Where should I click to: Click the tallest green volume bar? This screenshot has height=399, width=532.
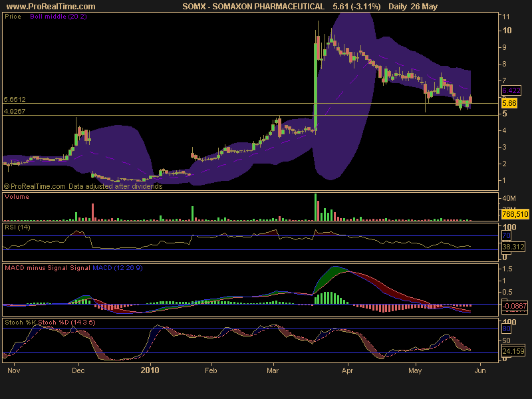click(315, 207)
